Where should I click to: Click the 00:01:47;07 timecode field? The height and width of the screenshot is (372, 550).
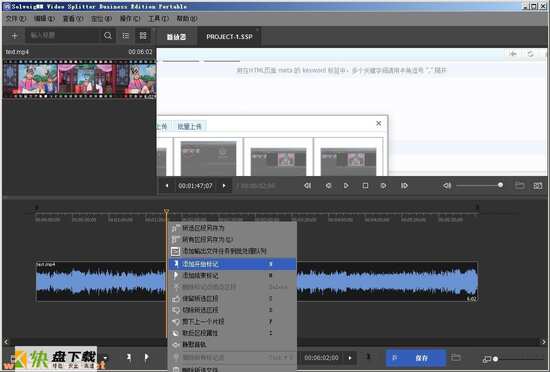pos(195,186)
